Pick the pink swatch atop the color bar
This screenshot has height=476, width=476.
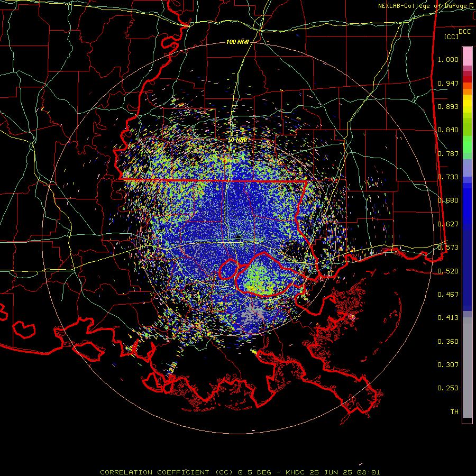[x=467, y=57]
